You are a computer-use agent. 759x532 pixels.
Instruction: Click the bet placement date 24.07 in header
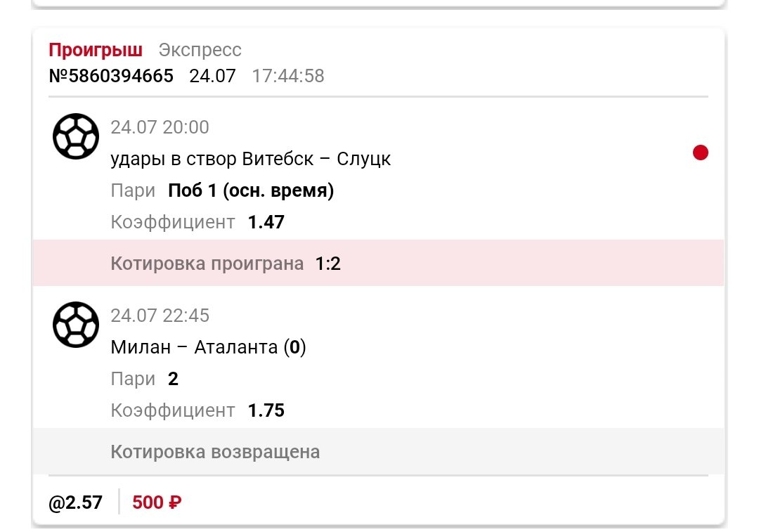pos(212,76)
